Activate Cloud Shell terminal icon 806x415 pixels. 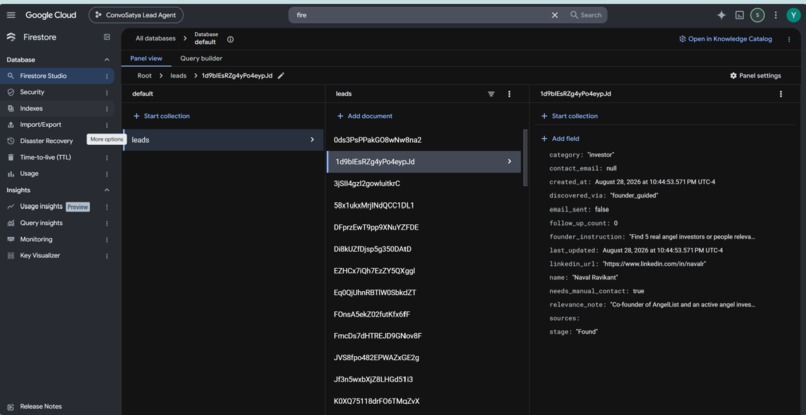[739, 15]
